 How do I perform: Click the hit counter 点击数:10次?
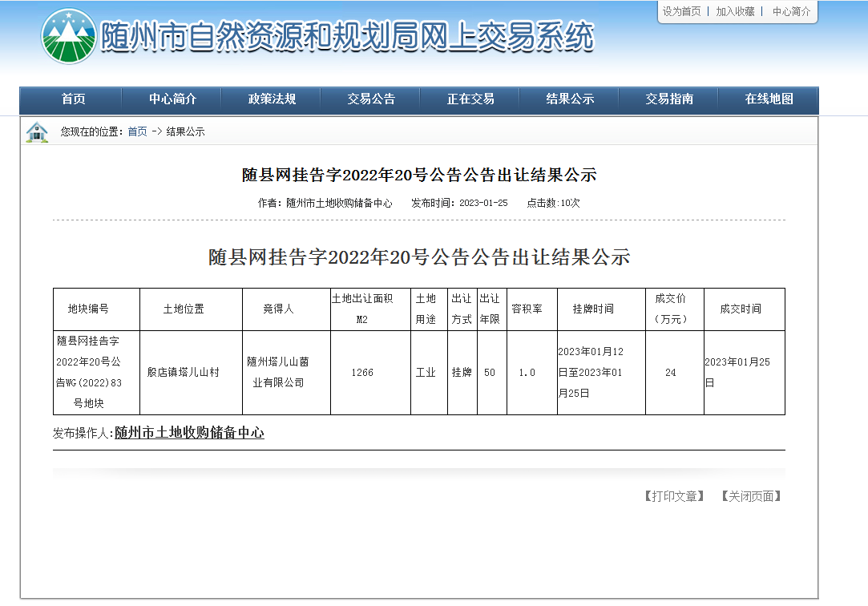tap(553, 203)
